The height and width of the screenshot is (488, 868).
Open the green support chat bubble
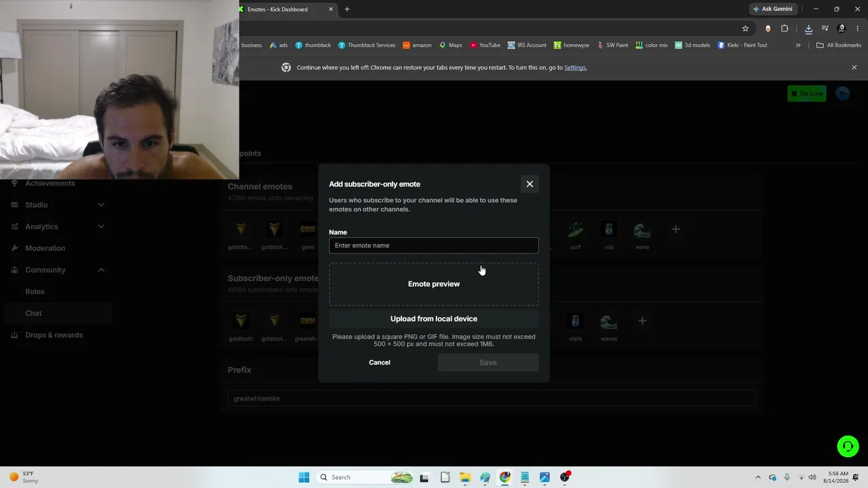(848, 446)
